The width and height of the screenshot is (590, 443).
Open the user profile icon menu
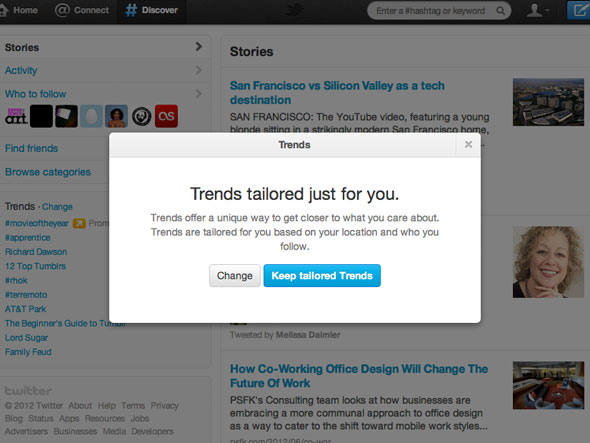(537, 10)
